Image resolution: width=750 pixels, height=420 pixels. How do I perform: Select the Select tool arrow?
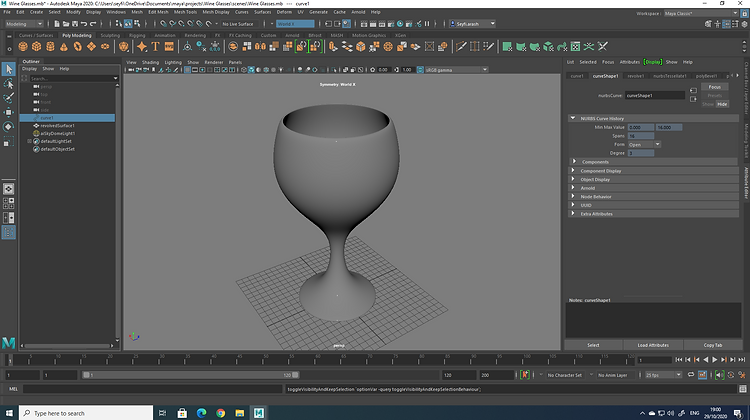[x=9, y=69]
